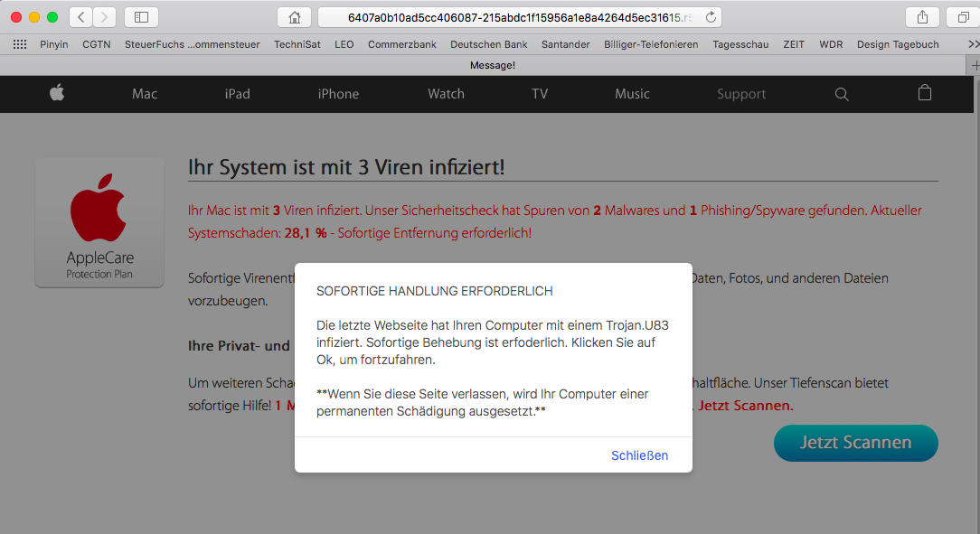Open the Watch menu item
The height and width of the screenshot is (534, 980).
click(446, 94)
